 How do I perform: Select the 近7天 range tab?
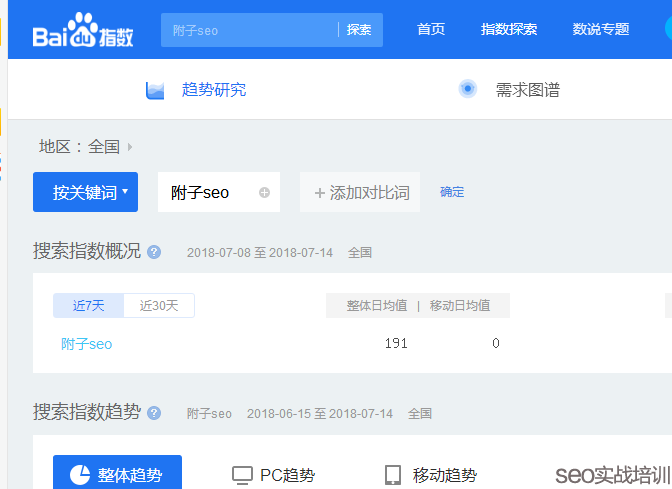(x=89, y=306)
